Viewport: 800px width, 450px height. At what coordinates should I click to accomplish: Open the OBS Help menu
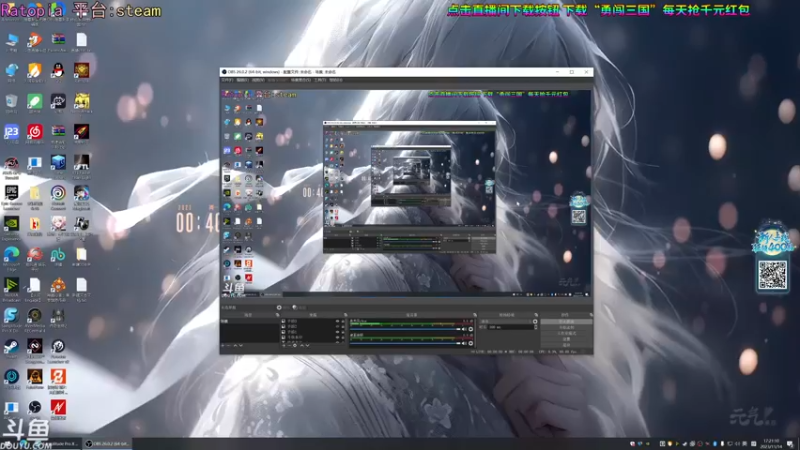pyautogui.click(x=336, y=80)
